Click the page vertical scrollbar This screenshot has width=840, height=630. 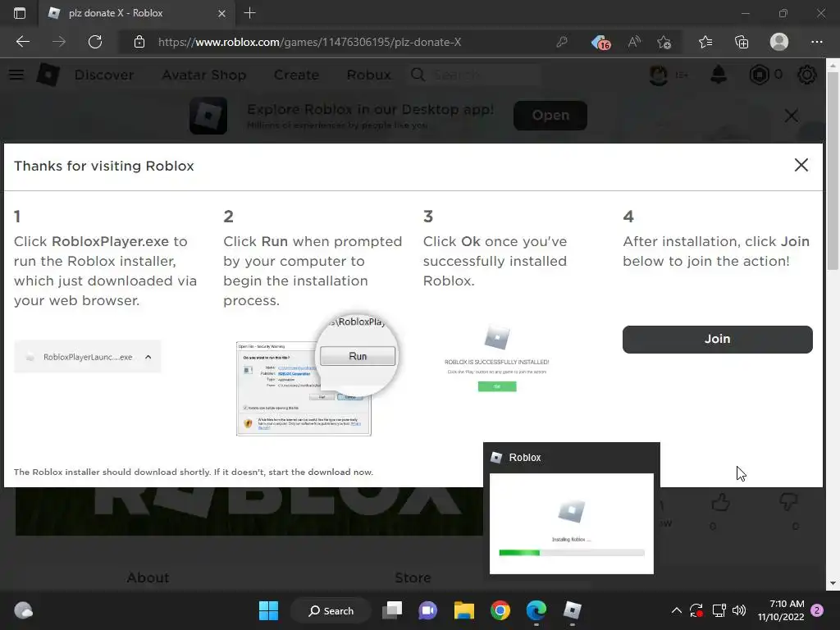click(833, 171)
